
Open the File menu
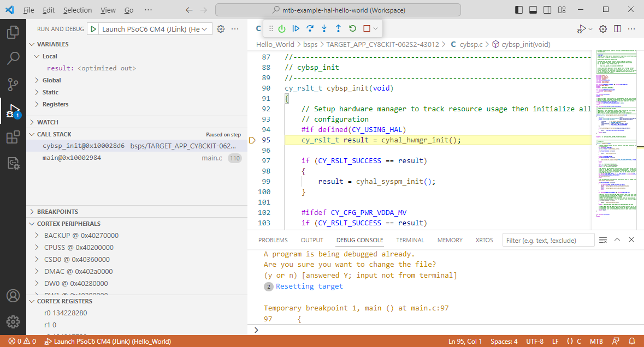pos(29,10)
